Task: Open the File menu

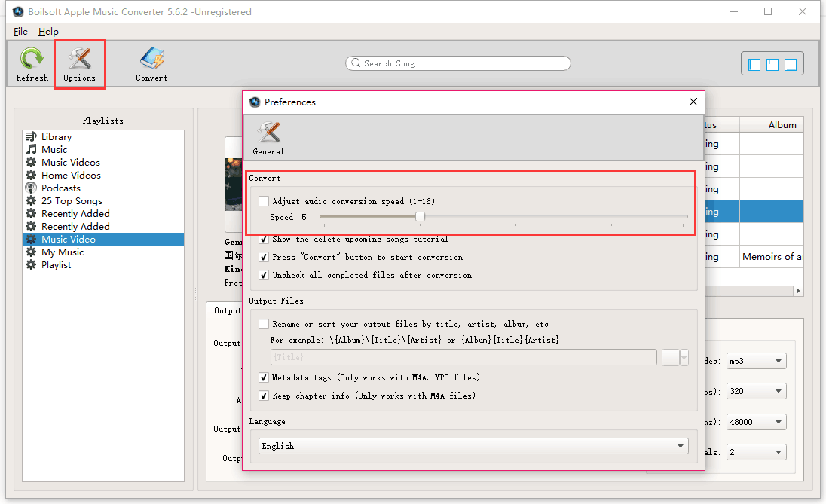Action: coord(20,32)
